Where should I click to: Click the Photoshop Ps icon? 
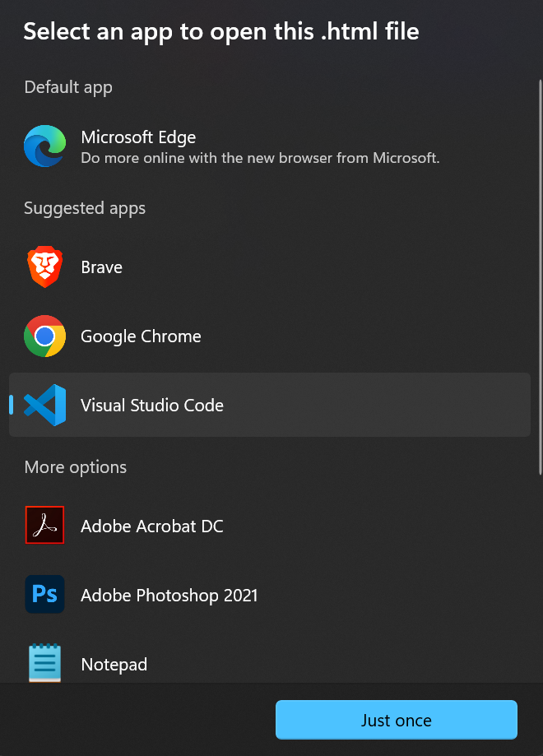pos(45,594)
